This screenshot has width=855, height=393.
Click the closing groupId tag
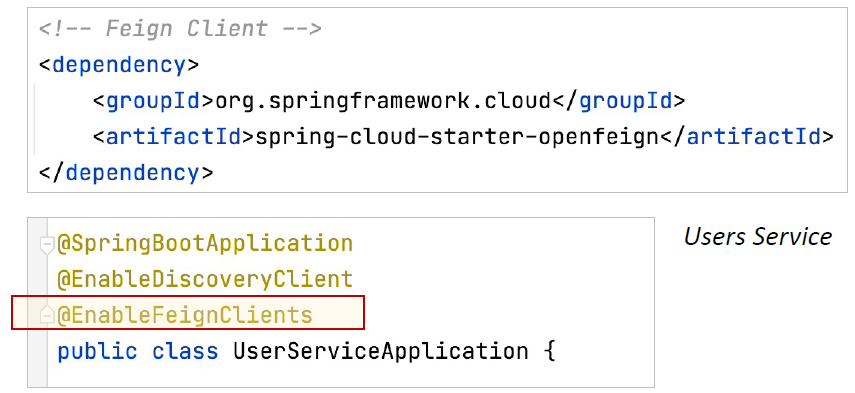[618, 101]
